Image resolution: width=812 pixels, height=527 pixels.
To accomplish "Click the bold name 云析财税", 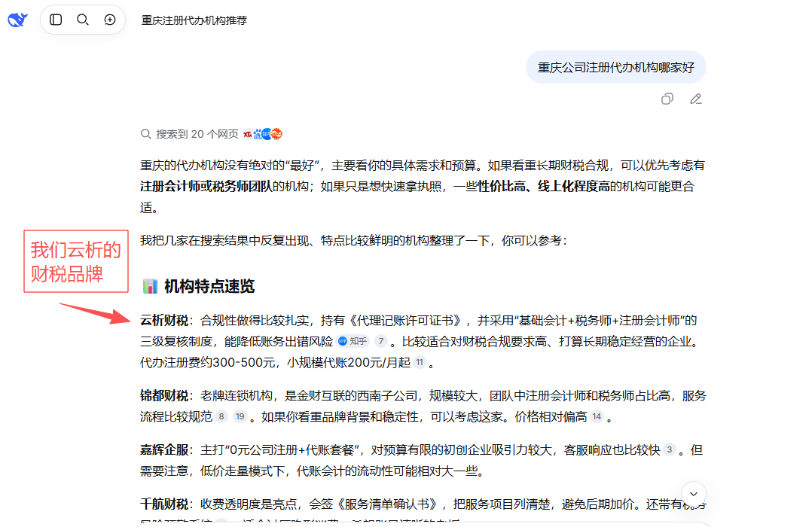I will point(164,321).
